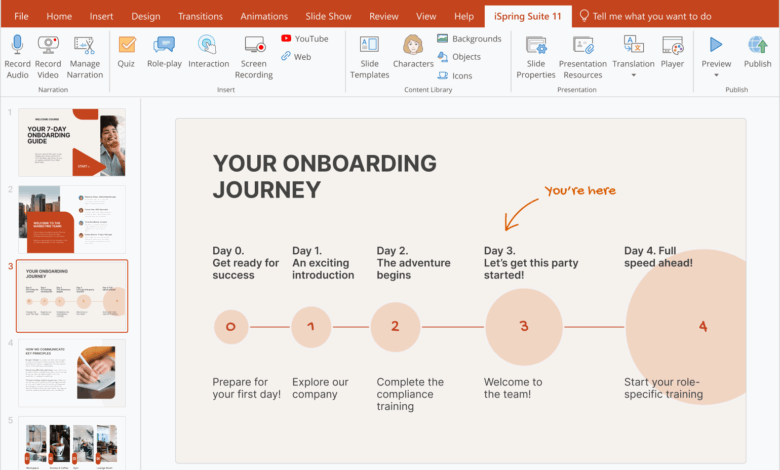Select the iSpring Suite 11 tab
This screenshot has height=470, width=780.
528,16
